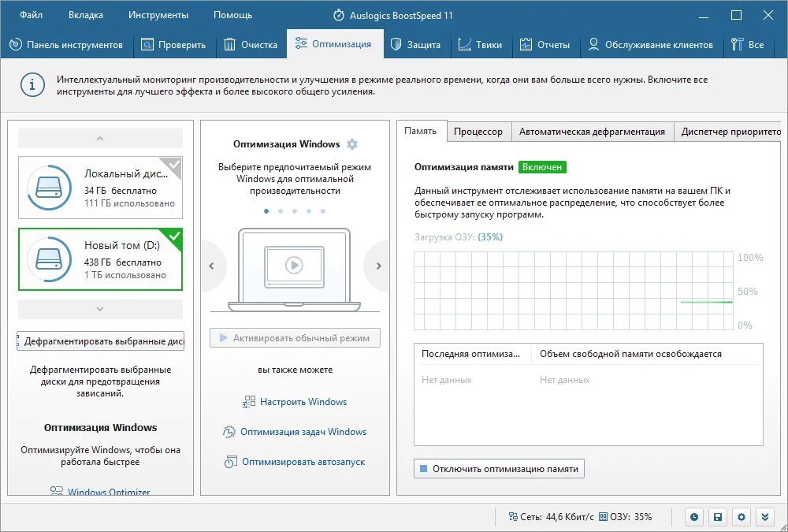Click the Оптимизировать автозапуск icon
788x532 pixels.
(230, 462)
